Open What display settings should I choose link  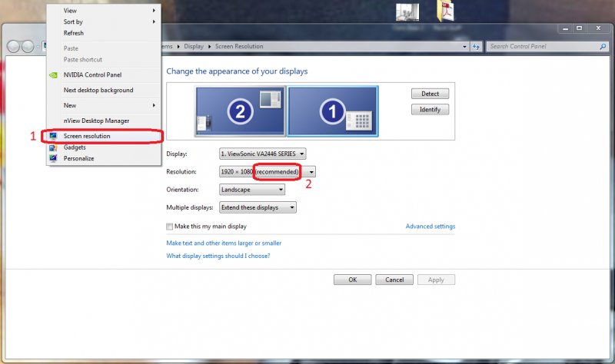pos(218,256)
